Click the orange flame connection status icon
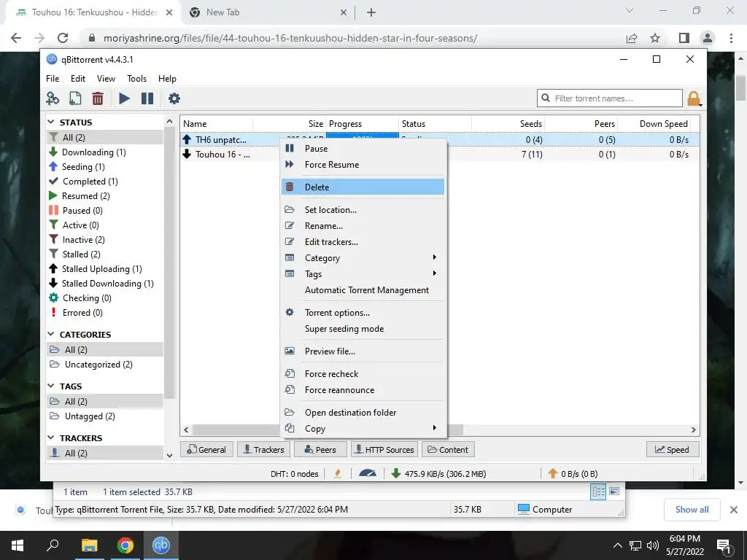 (338, 473)
